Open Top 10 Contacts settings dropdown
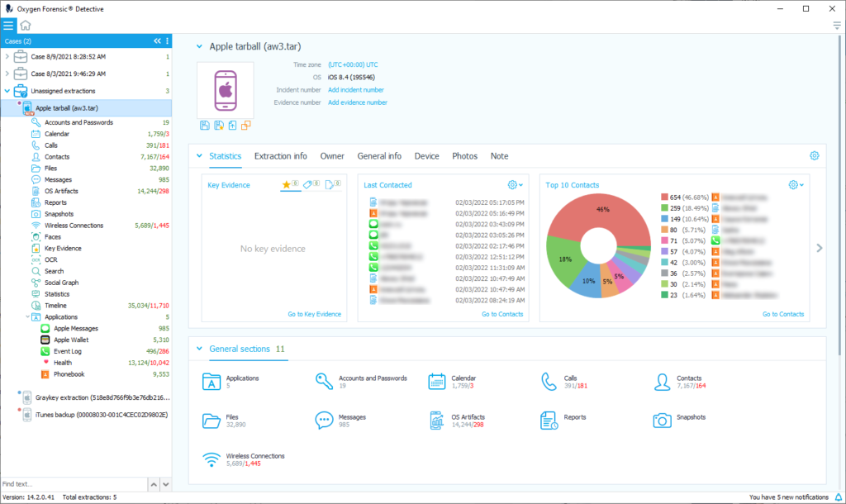The width and height of the screenshot is (846, 504). [x=796, y=185]
